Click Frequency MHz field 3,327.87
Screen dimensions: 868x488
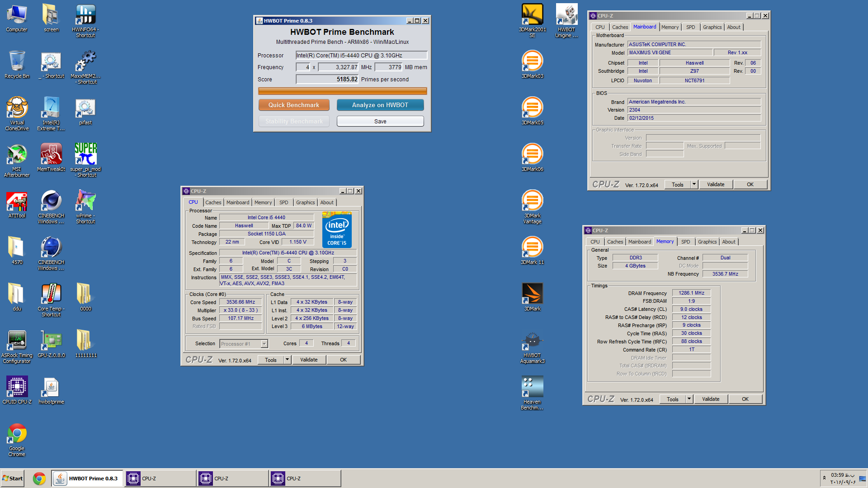[x=338, y=67]
